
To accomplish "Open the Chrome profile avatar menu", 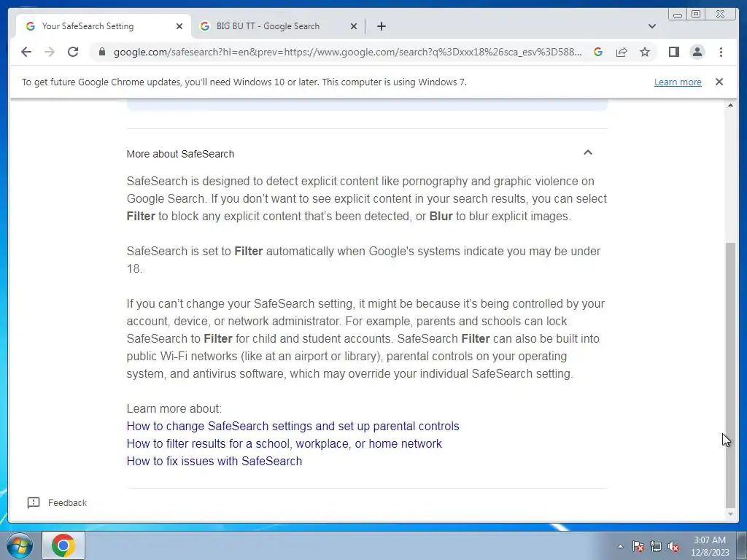I will click(697, 52).
